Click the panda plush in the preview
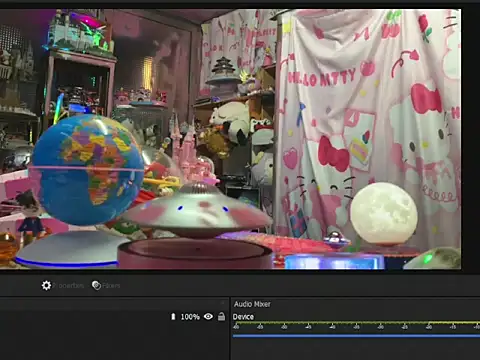Image resolution: width=480 pixels, height=360 pixels. coord(230,121)
